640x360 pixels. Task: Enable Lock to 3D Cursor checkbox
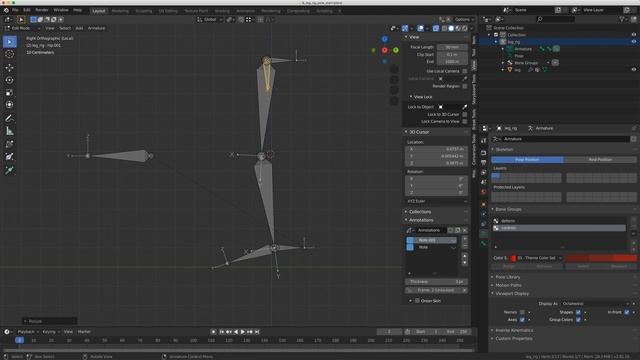[464, 114]
